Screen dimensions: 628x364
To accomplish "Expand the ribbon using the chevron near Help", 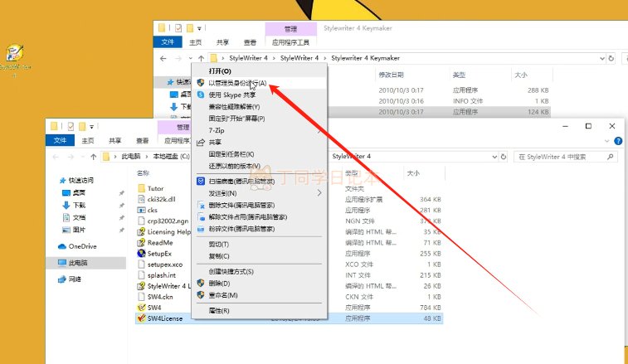I will pos(606,141).
